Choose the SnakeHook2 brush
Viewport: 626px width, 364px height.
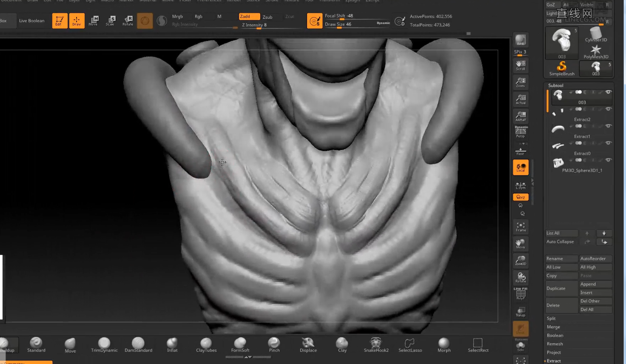pyautogui.click(x=376, y=345)
